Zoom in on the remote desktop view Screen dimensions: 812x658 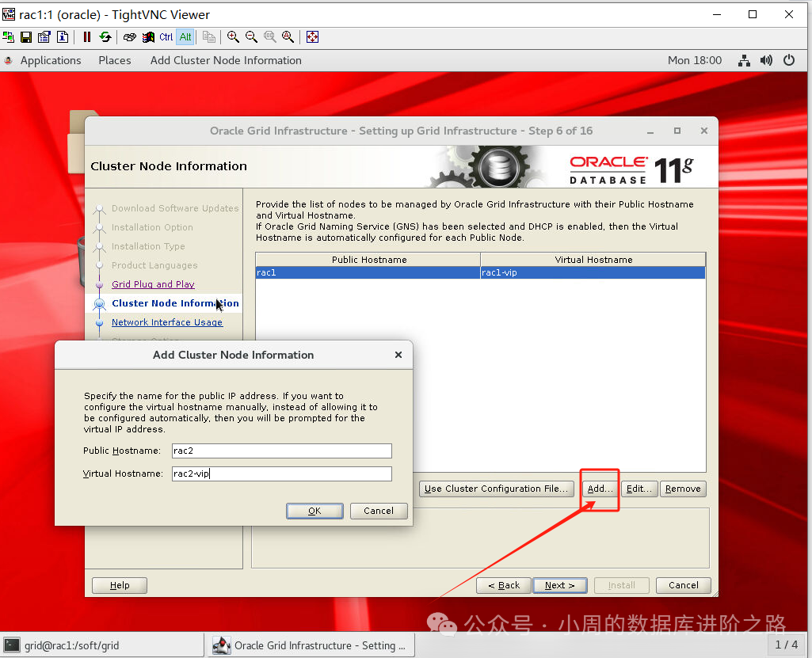tap(233, 36)
